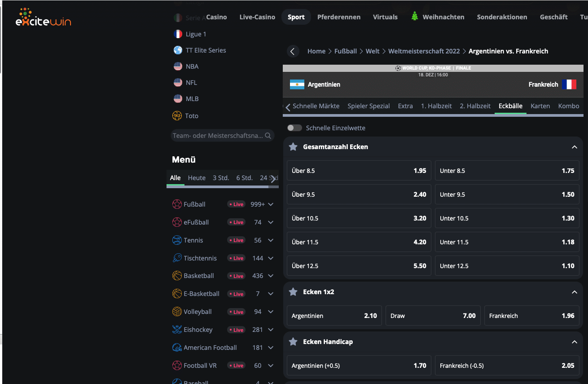Go back with the breadcrumb arrow button
588x384 pixels.
(x=293, y=51)
